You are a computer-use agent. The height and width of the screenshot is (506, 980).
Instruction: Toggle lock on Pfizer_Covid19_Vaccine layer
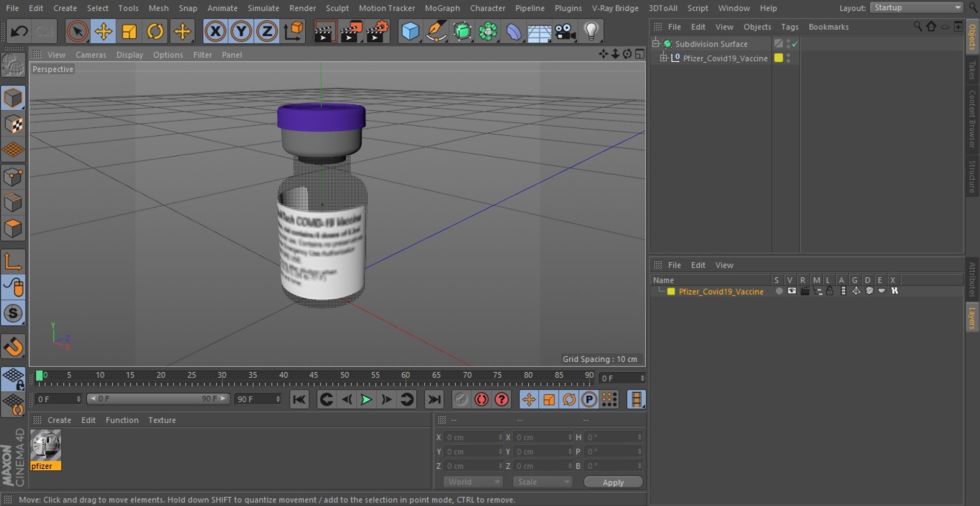(x=829, y=291)
